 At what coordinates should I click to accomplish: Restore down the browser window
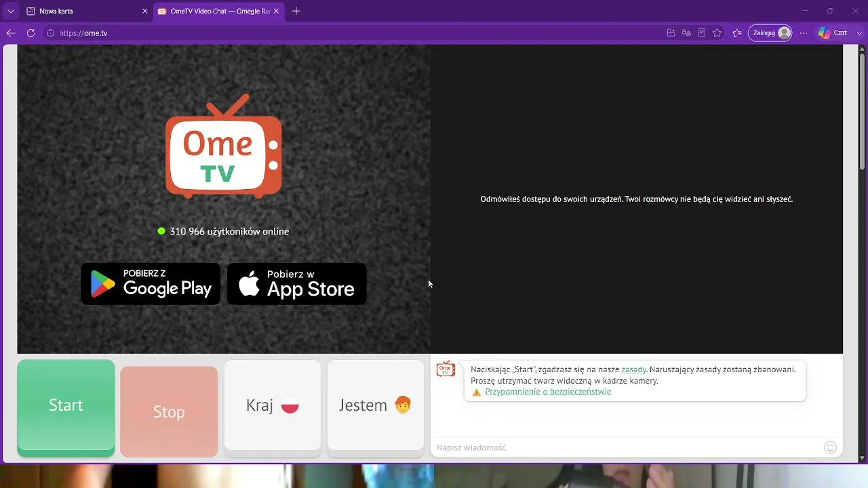tap(830, 11)
